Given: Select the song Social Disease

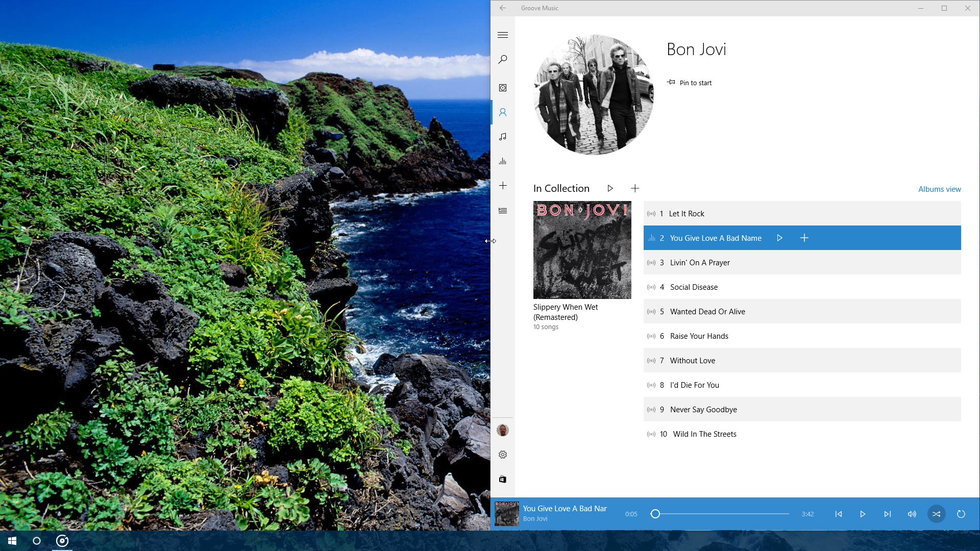Looking at the screenshot, I should click(x=802, y=287).
